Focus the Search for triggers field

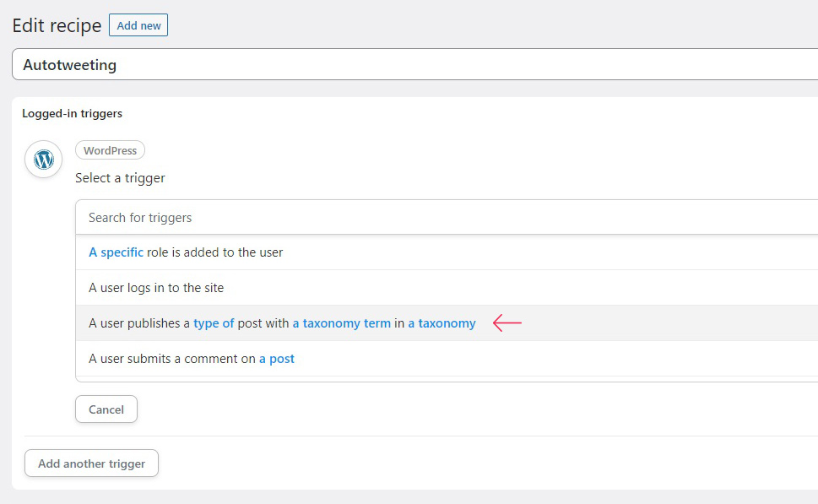[x=447, y=217]
